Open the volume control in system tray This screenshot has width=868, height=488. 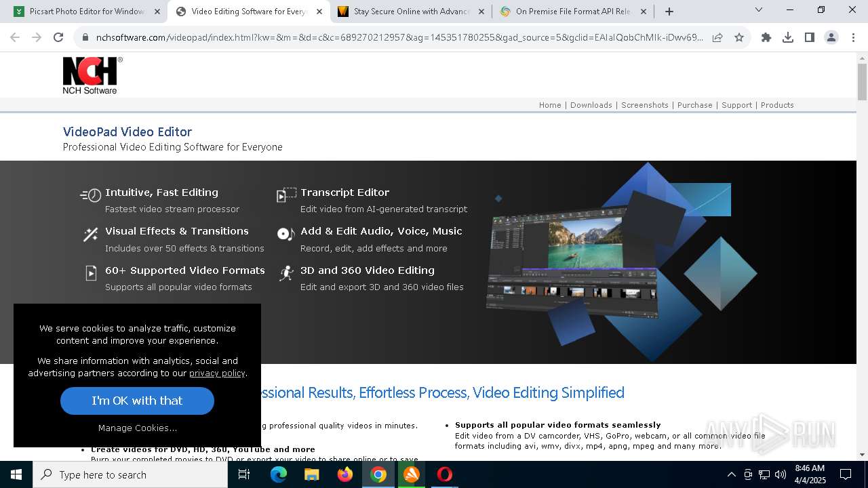pyautogui.click(x=781, y=474)
